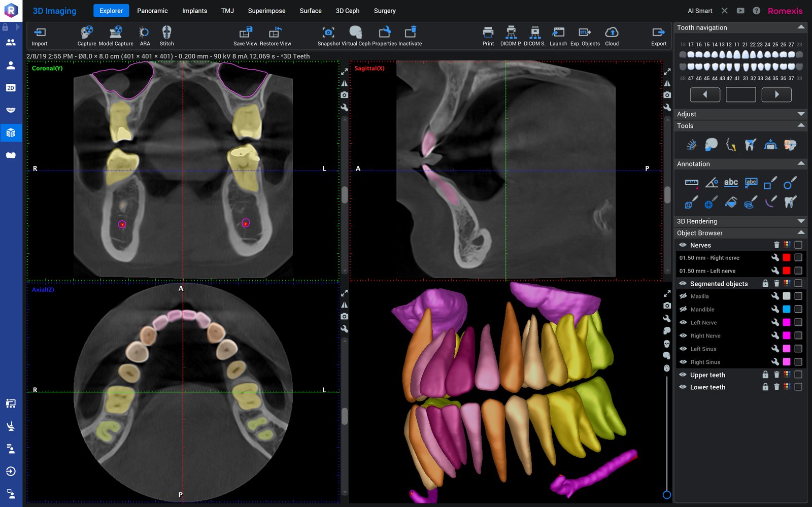Hide the Left Nerve object
Viewport: 812px width, 507px height.
click(683, 323)
